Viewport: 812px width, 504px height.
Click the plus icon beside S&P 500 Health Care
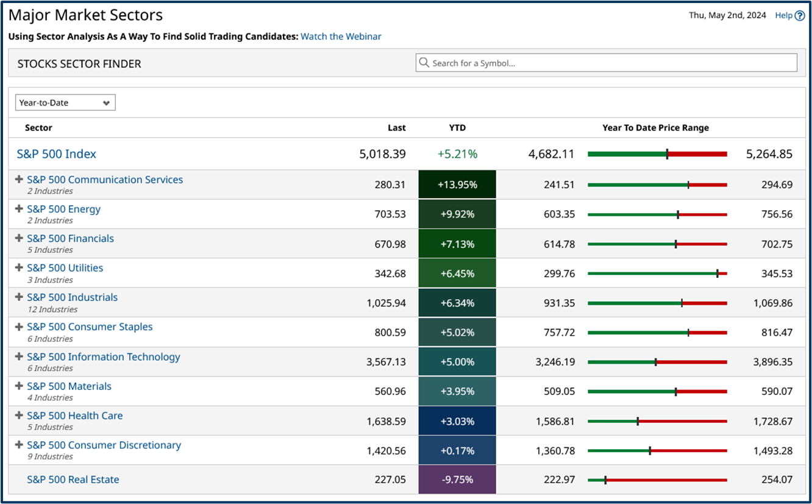click(x=18, y=414)
